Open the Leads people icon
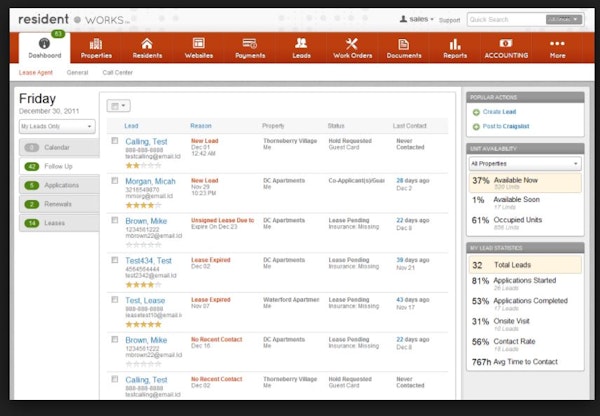The width and height of the screenshot is (600, 416). pyautogui.click(x=300, y=44)
